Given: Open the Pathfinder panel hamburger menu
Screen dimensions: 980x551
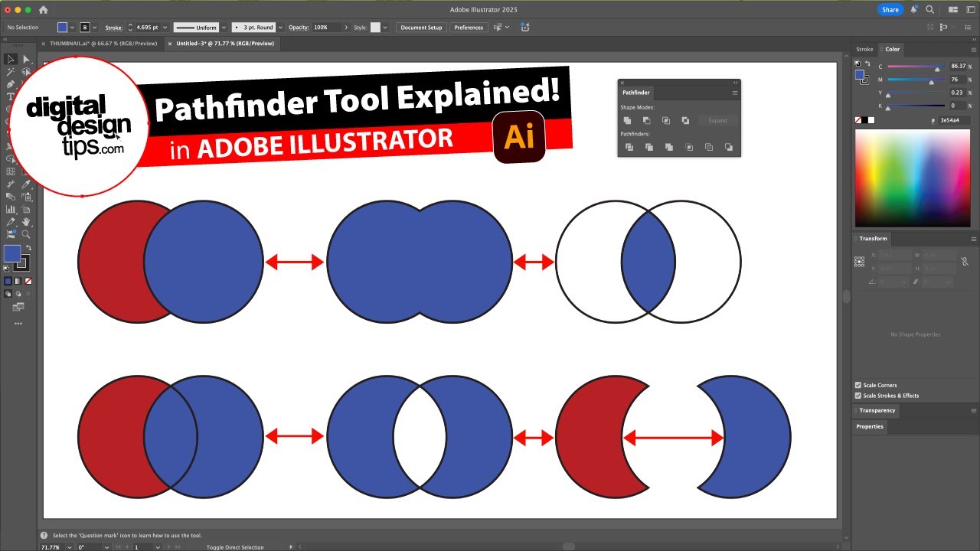Looking at the screenshot, I should pyautogui.click(x=735, y=93).
